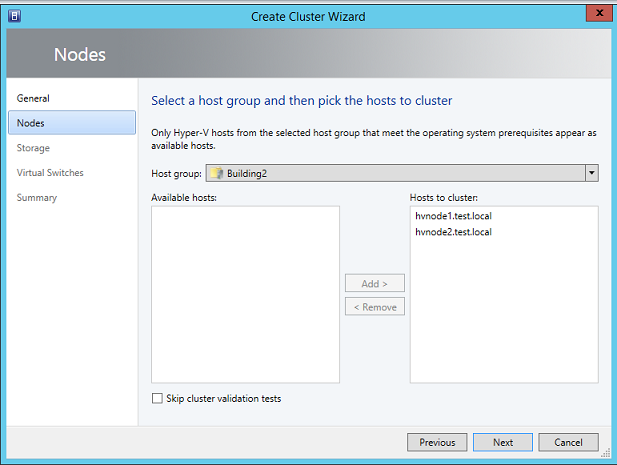Image resolution: width=617 pixels, height=465 pixels.
Task: Click the < Remove button
Action: pyautogui.click(x=375, y=307)
